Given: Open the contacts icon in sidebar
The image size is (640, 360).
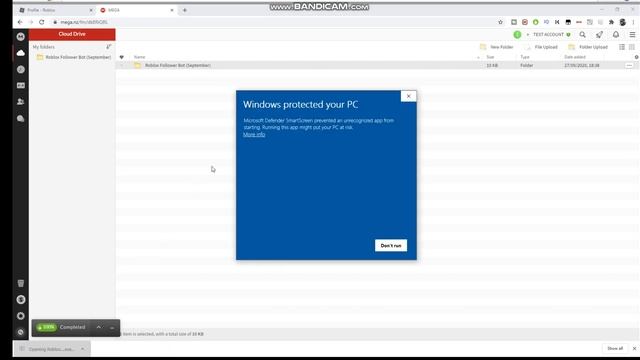Looking at the screenshot, I should 20,102.
